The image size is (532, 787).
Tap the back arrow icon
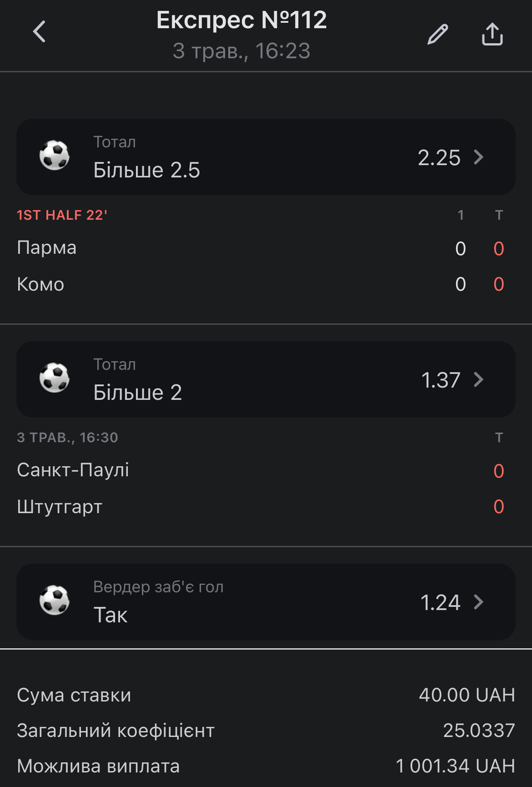[39, 32]
